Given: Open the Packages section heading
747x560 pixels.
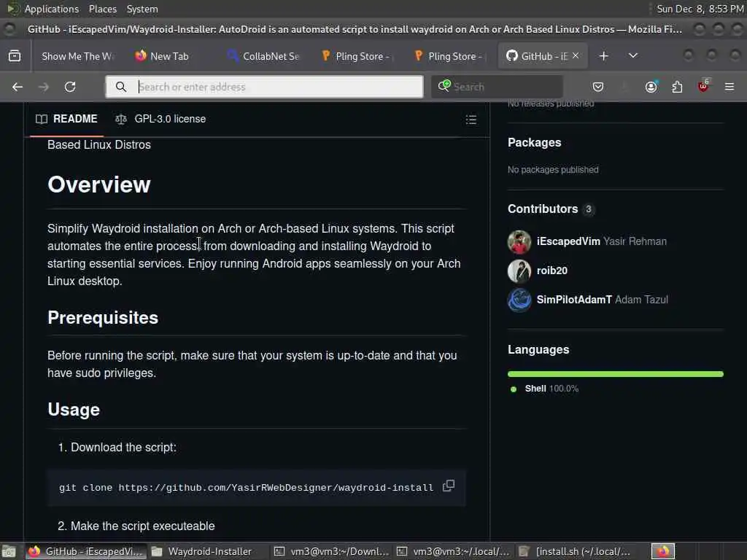Looking at the screenshot, I should pyautogui.click(x=535, y=142).
